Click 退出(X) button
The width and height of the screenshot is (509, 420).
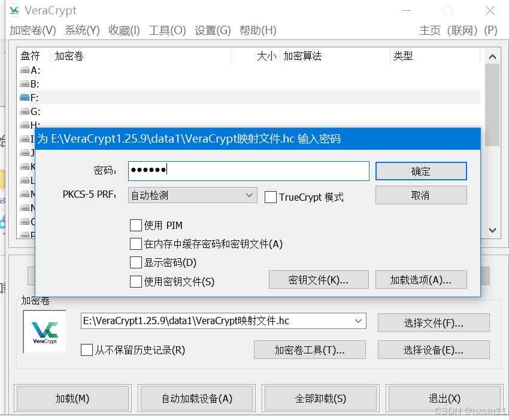444,398
